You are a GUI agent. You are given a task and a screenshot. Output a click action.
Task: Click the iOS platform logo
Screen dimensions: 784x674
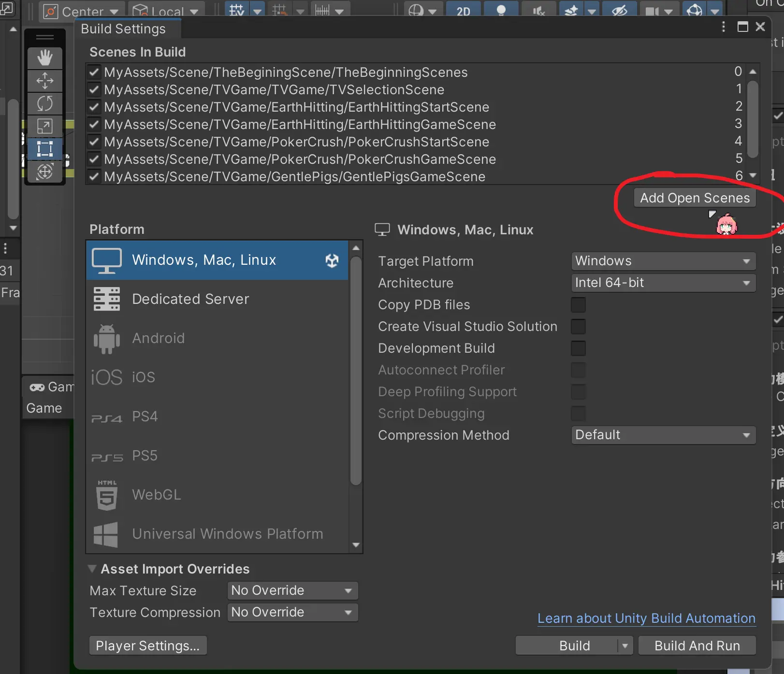tap(107, 377)
